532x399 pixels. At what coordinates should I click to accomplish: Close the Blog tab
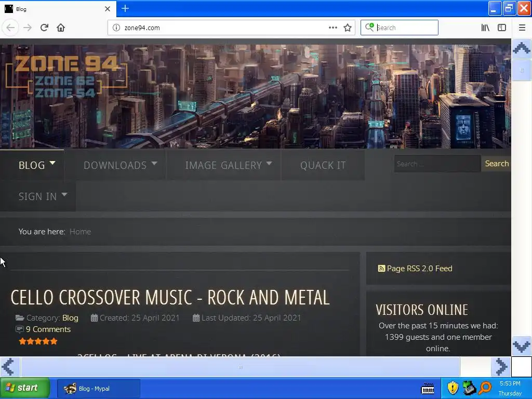(x=108, y=9)
